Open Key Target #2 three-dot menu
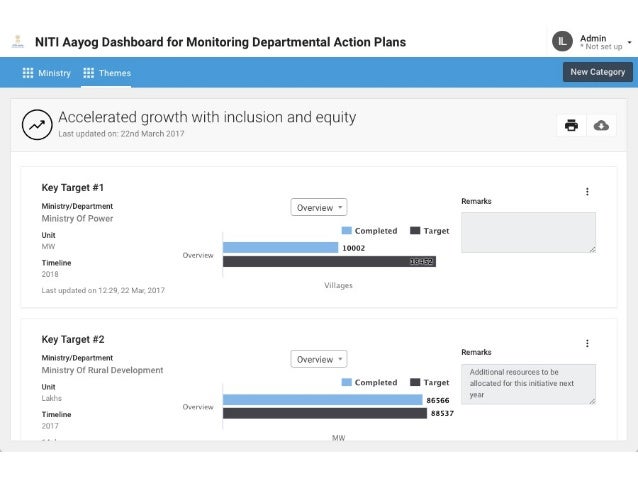The width and height of the screenshot is (638, 479). [587, 343]
